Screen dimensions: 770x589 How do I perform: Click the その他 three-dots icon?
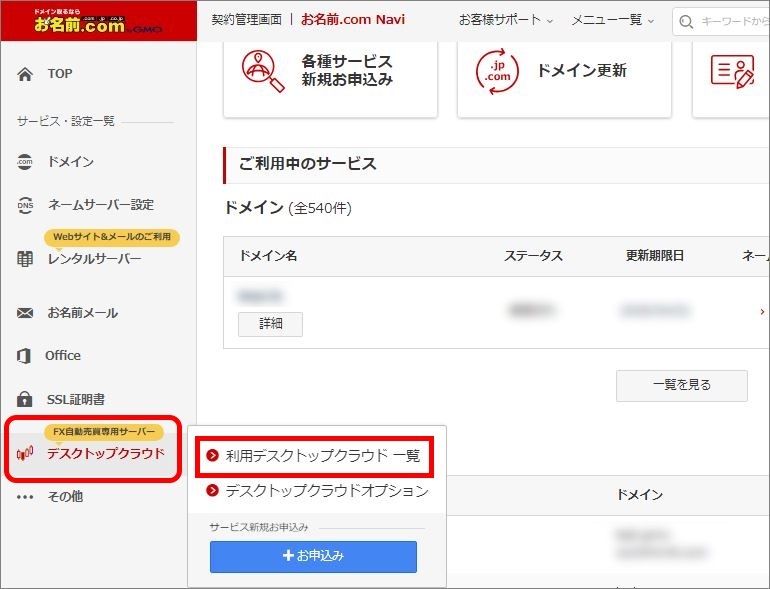(x=25, y=497)
